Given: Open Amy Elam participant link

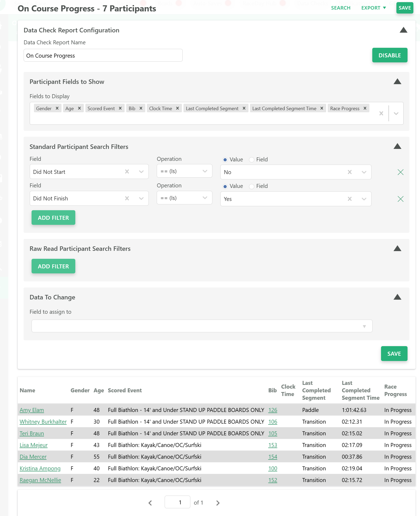Looking at the screenshot, I should click(x=32, y=410).
